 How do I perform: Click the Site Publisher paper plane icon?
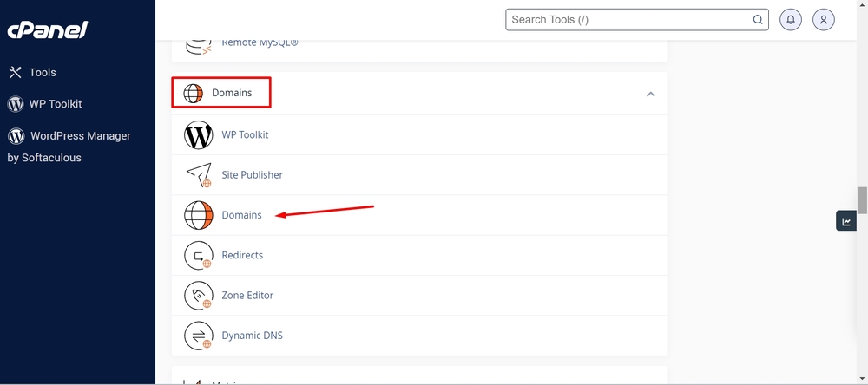199,175
